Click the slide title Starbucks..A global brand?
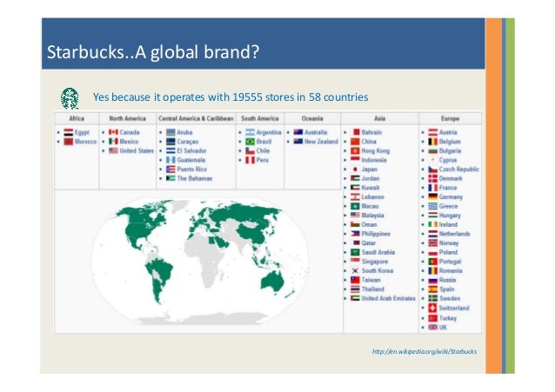The height and width of the screenshot is (392, 555). click(x=153, y=52)
